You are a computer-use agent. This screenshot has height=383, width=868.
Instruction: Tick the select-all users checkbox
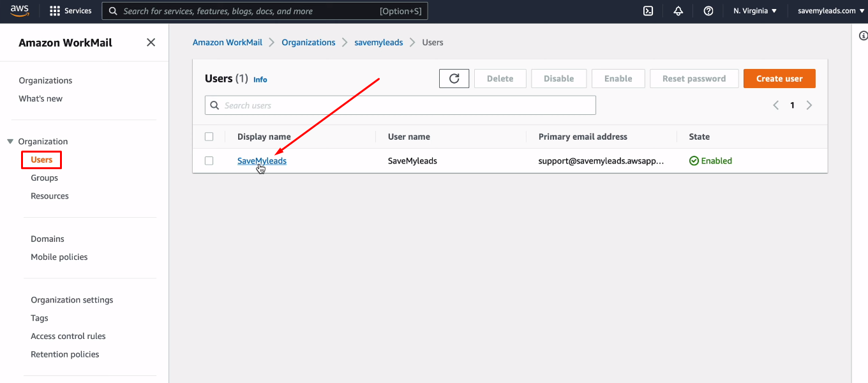click(209, 137)
